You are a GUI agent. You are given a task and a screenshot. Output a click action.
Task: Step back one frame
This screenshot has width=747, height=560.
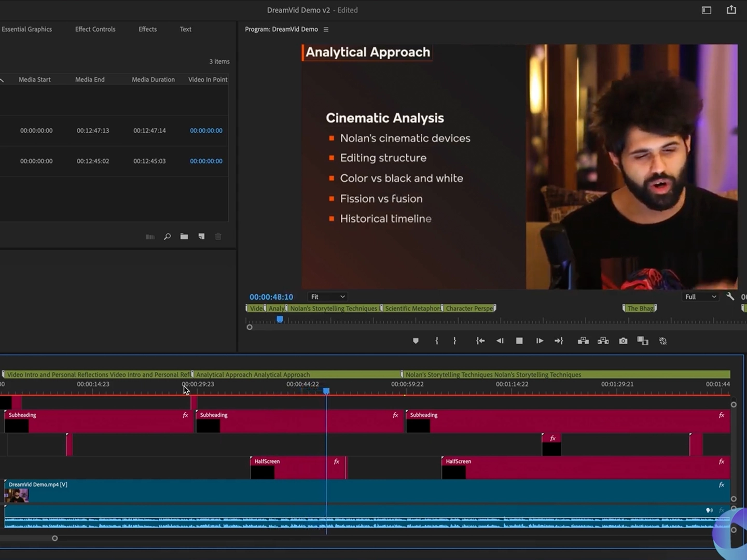[x=500, y=341]
